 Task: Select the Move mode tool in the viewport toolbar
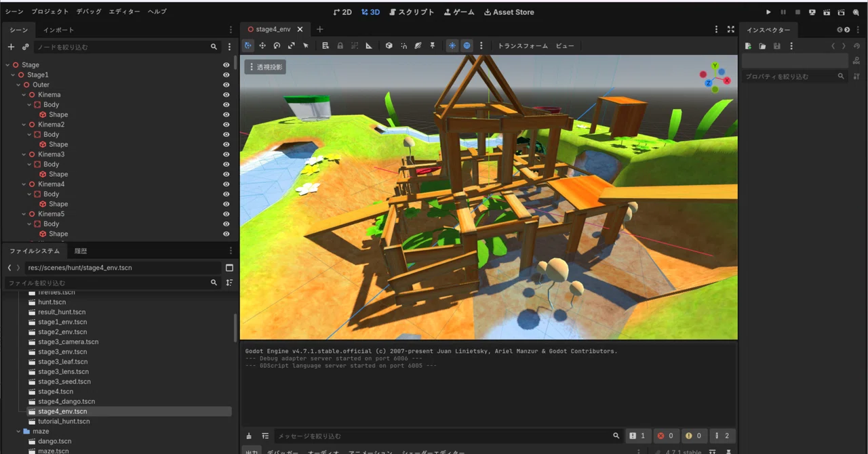pos(262,45)
